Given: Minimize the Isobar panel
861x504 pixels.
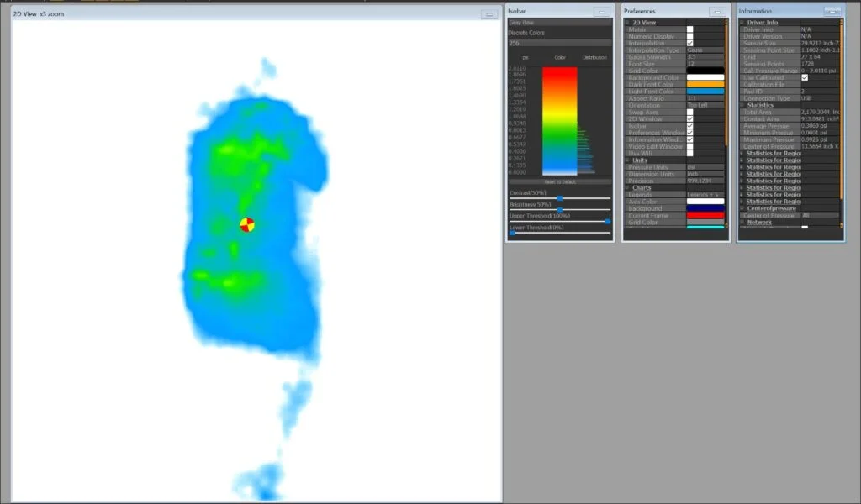Looking at the screenshot, I should (x=600, y=12).
